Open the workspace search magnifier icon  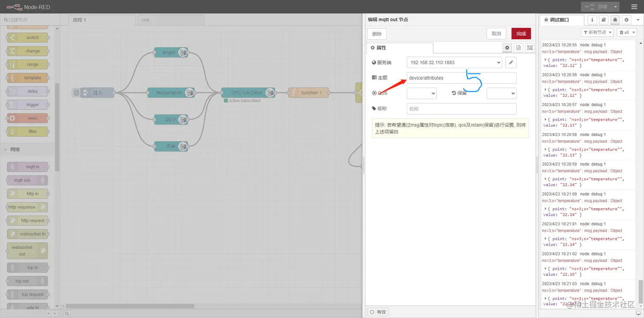tap(67, 314)
